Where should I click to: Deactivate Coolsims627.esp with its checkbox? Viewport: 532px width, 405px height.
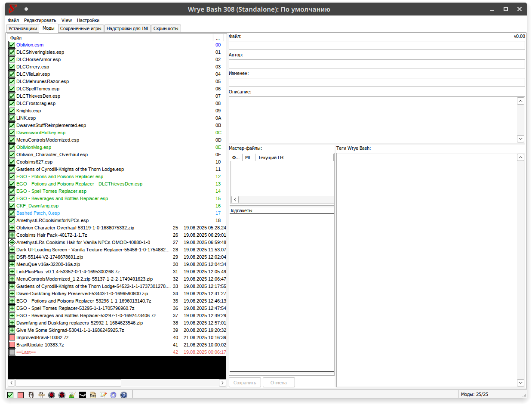point(12,162)
